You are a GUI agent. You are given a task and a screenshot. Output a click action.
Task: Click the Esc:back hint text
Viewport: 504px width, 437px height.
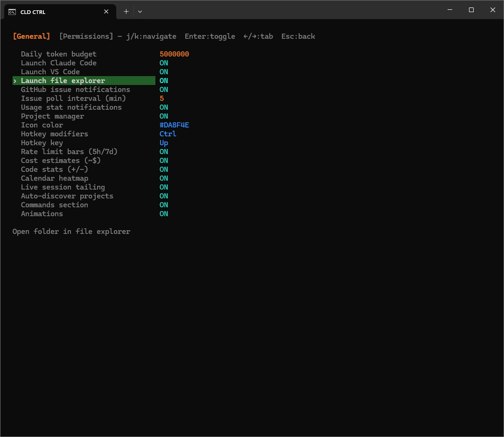tap(298, 36)
